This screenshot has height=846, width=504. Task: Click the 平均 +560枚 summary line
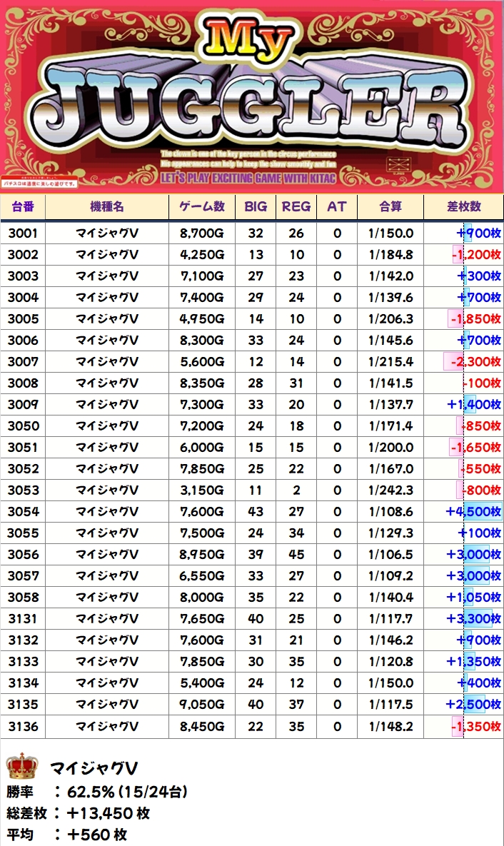click(67, 835)
